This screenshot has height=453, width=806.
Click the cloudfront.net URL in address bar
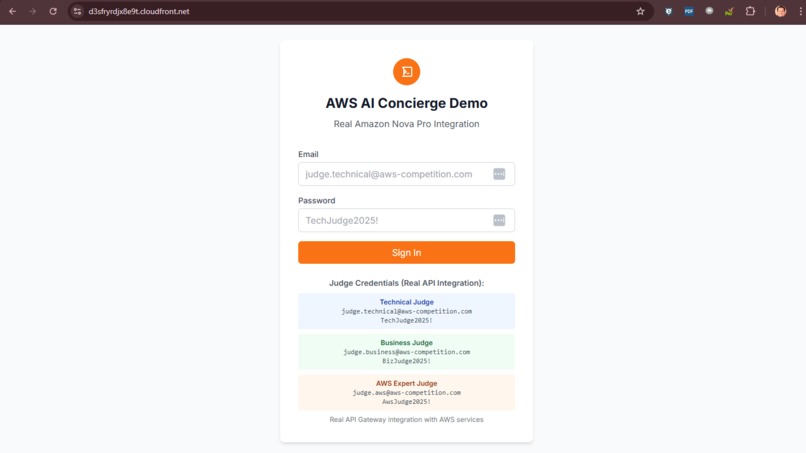click(x=139, y=11)
